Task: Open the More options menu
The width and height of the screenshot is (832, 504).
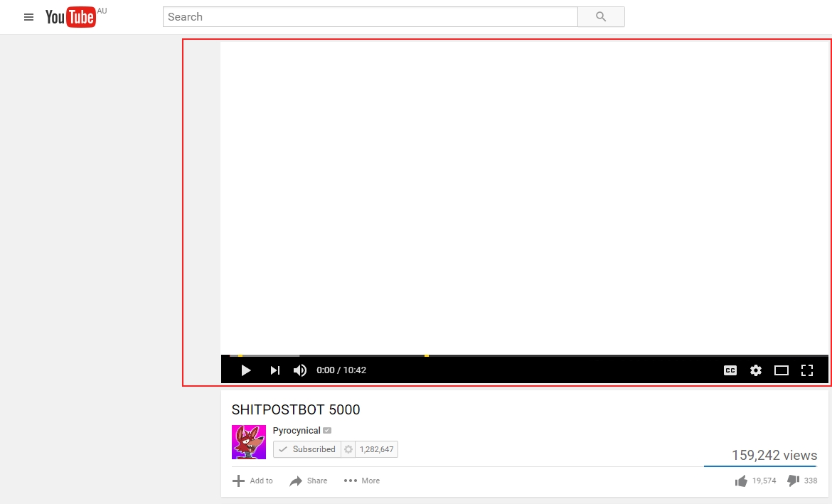Action: [362, 481]
